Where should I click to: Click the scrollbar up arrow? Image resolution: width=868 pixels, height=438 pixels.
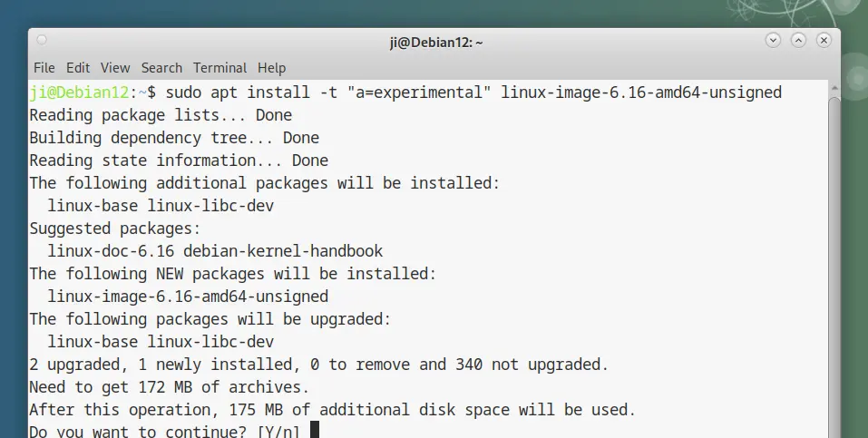[834, 89]
